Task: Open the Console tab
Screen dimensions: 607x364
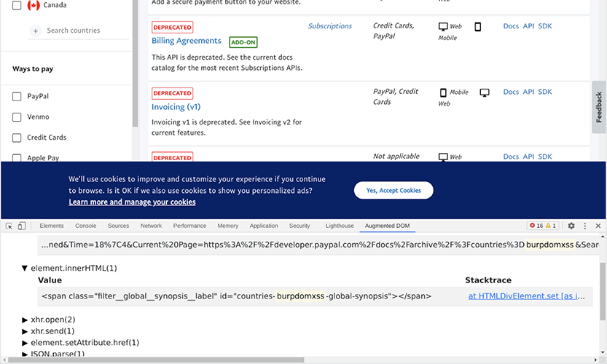Action: (x=85, y=226)
